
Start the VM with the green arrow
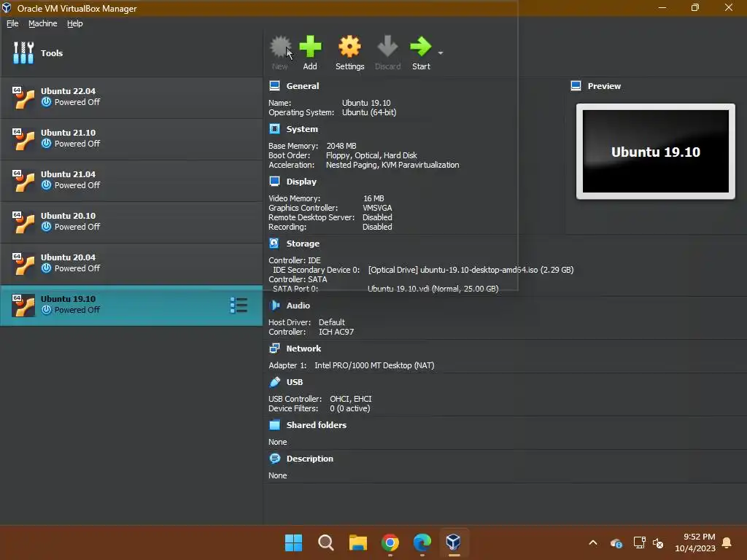421,47
